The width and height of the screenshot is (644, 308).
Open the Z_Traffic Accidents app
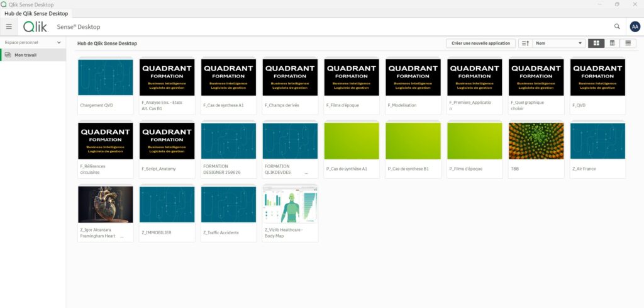228,213
